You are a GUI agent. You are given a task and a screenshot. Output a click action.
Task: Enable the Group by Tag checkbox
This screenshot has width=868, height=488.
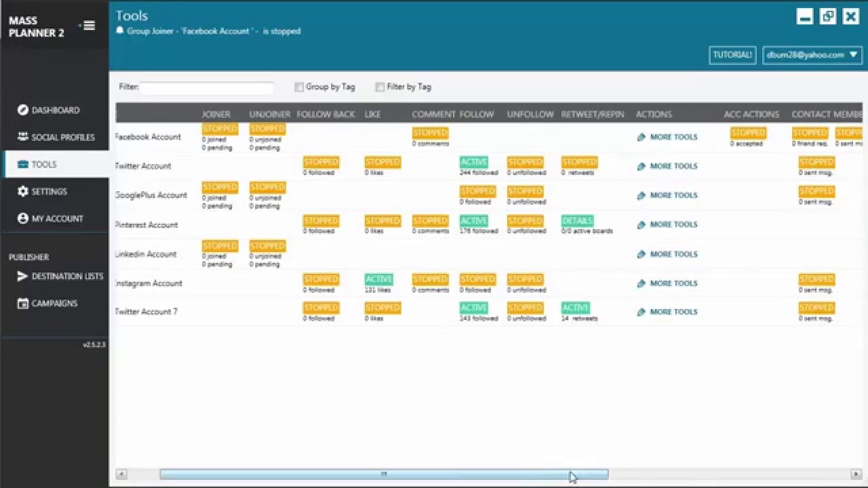[x=299, y=87]
